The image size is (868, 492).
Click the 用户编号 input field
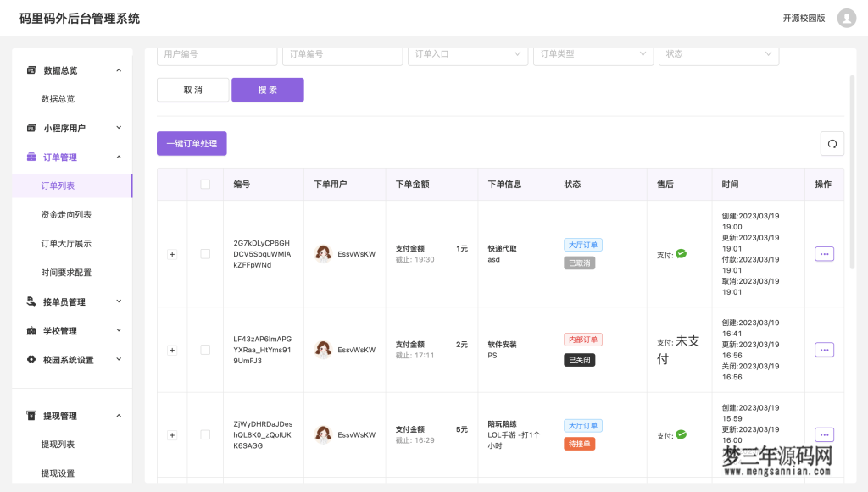pos(217,53)
